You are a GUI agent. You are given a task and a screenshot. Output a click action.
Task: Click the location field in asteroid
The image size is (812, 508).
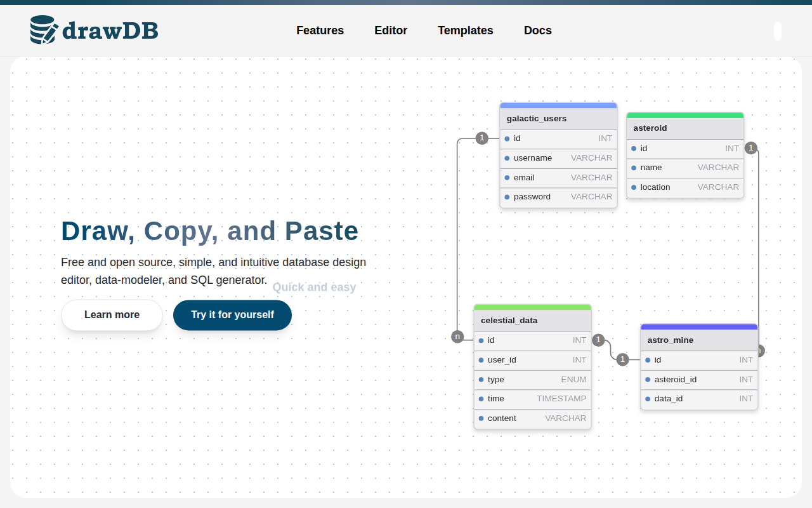pos(685,188)
